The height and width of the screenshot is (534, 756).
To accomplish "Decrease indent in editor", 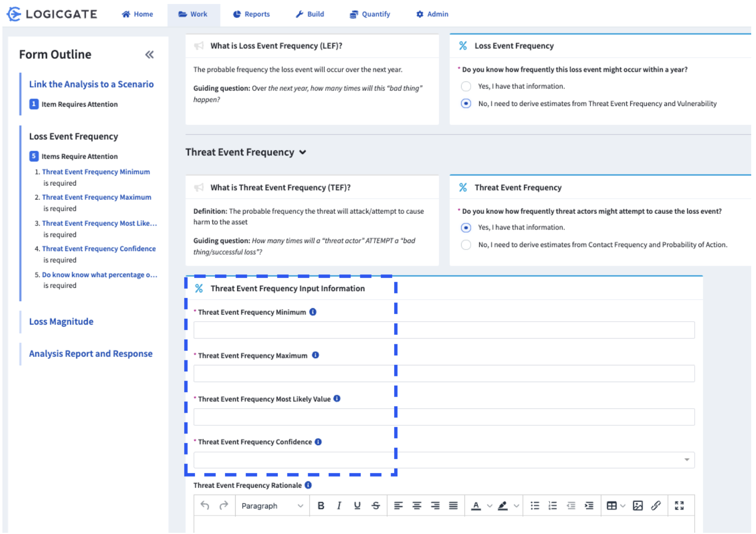I will coord(571,506).
